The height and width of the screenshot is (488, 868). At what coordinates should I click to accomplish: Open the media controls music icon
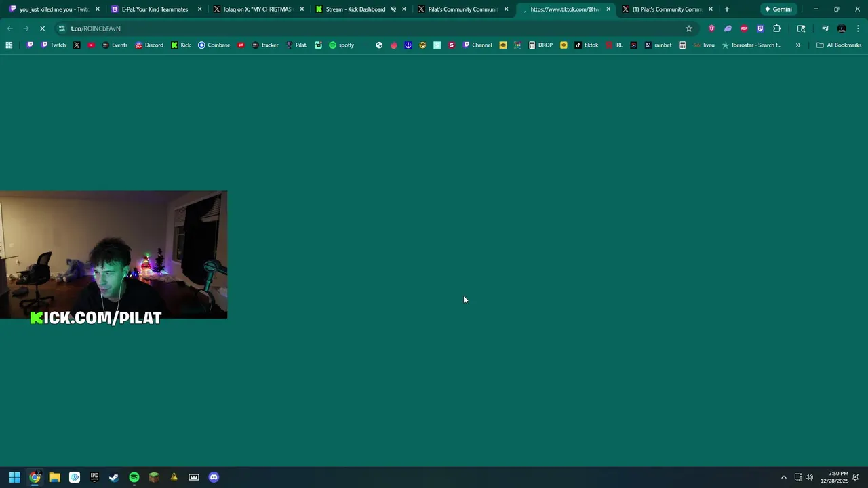point(825,28)
